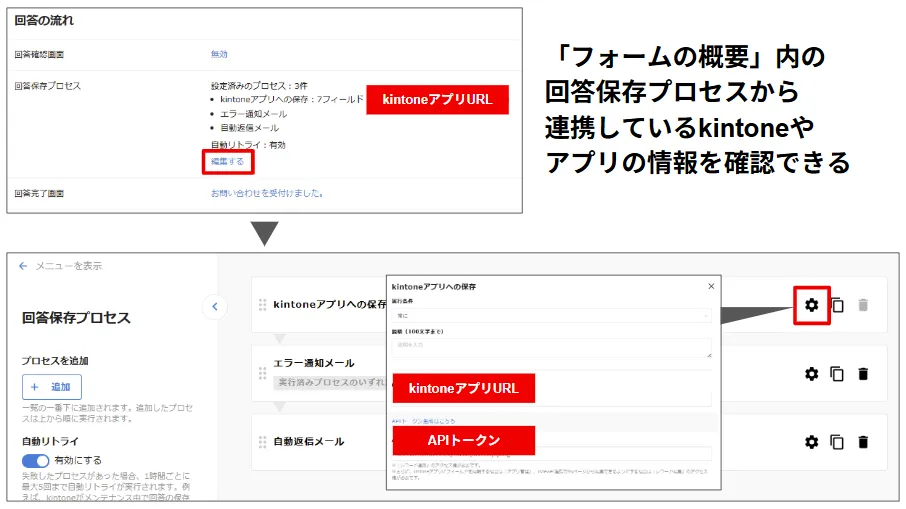Click 無効 link for 回答確認画面
Screen dimensions: 906x509
pos(219,54)
